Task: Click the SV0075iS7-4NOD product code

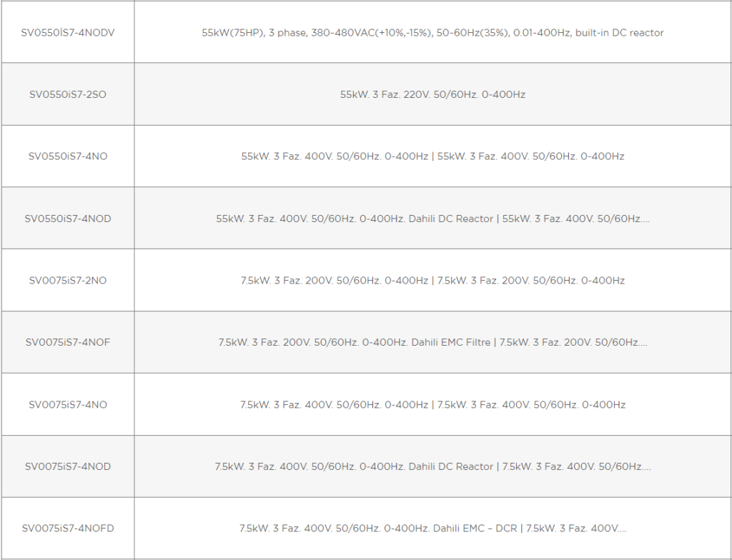Action: 68,466
